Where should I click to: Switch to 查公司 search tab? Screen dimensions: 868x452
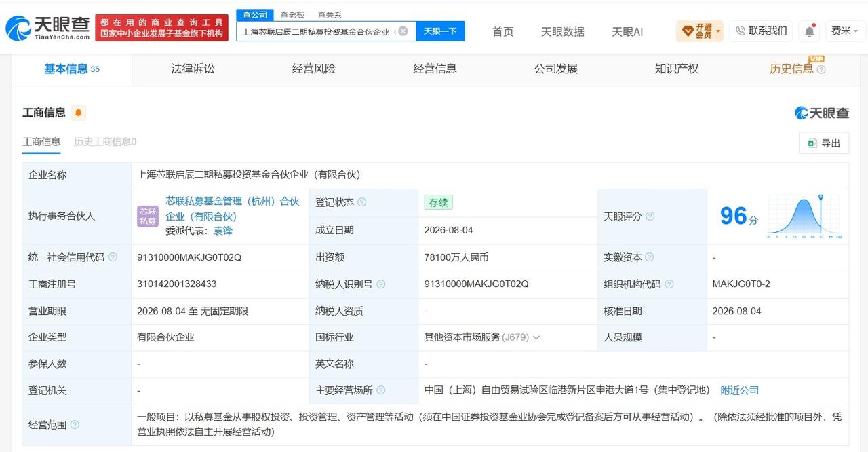pos(255,14)
